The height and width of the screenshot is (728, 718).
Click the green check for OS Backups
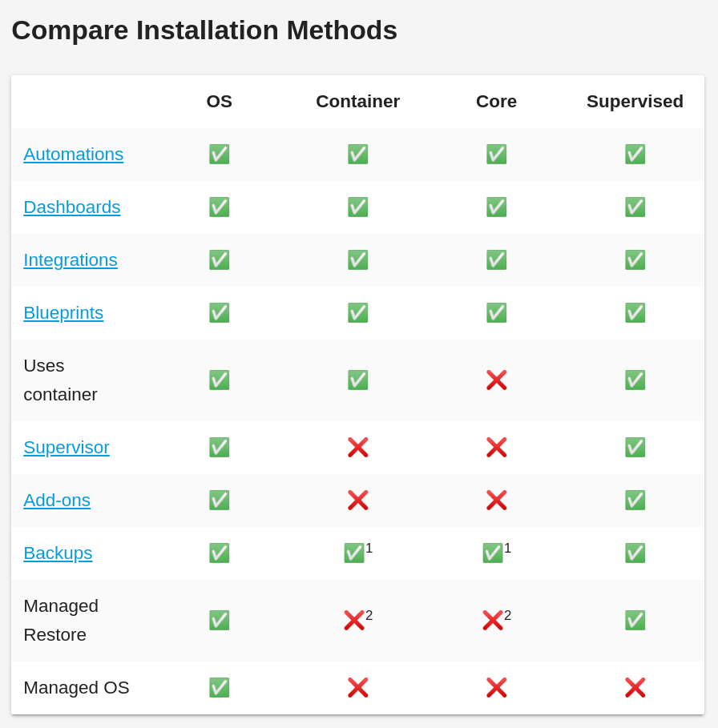[220, 553]
